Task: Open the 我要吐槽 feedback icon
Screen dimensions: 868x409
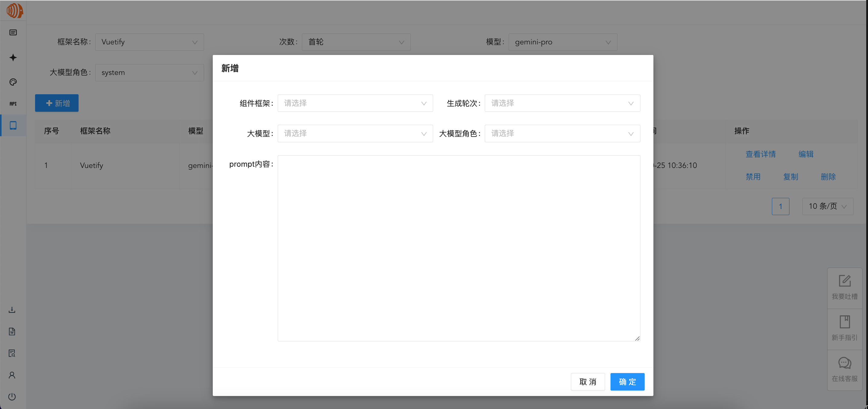Action: (x=844, y=287)
